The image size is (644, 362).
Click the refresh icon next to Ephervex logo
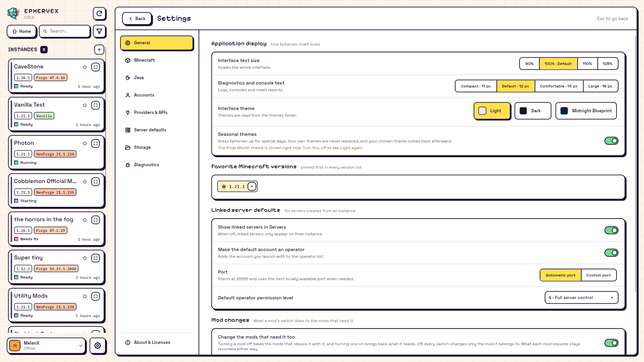pos(99,14)
